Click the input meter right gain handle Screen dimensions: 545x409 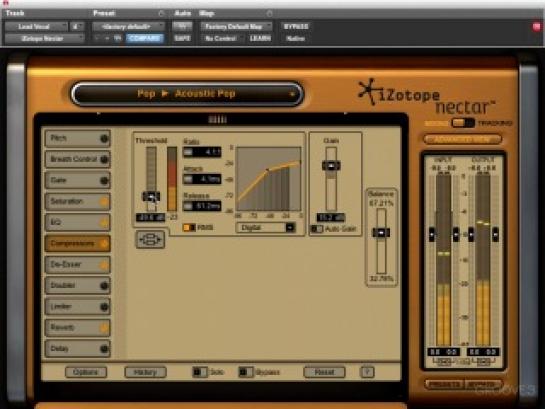(x=456, y=235)
